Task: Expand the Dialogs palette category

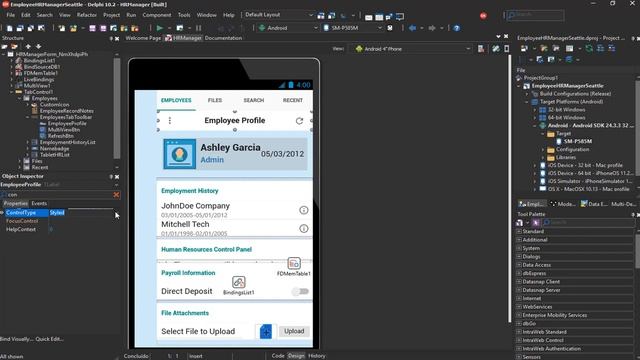Action: pyautogui.click(x=519, y=257)
